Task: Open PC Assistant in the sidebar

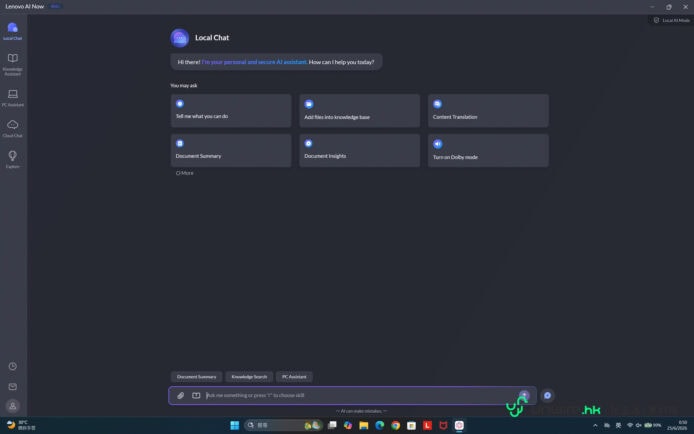Action: tap(12, 98)
